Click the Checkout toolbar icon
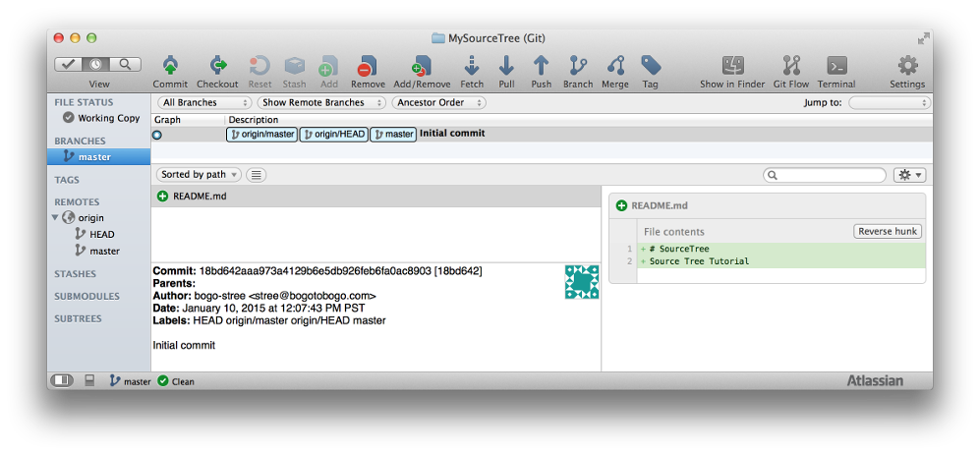The height and width of the screenshot is (455, 980). coord(217,66)
